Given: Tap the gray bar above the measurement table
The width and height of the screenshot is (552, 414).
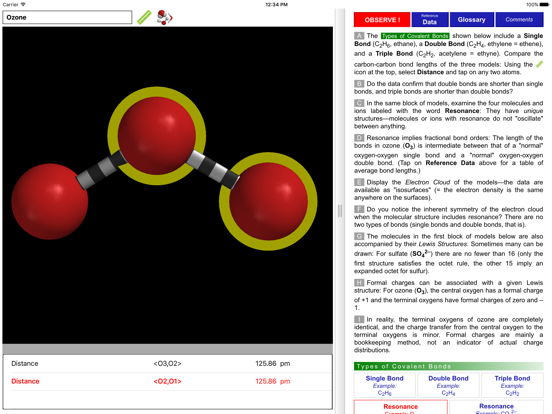Looking at the screenshot, I should coord(168,349).
